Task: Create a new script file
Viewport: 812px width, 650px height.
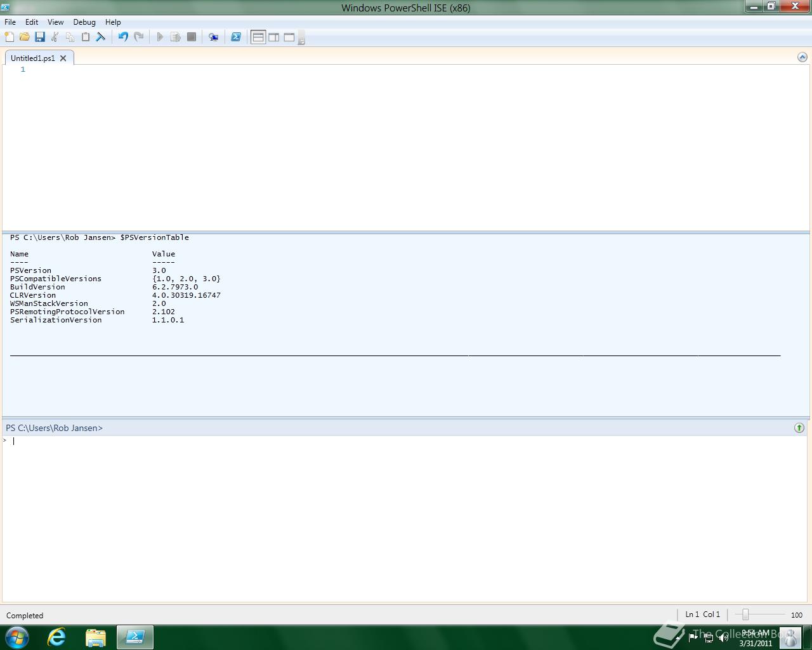Action: [x=9, y=37]
